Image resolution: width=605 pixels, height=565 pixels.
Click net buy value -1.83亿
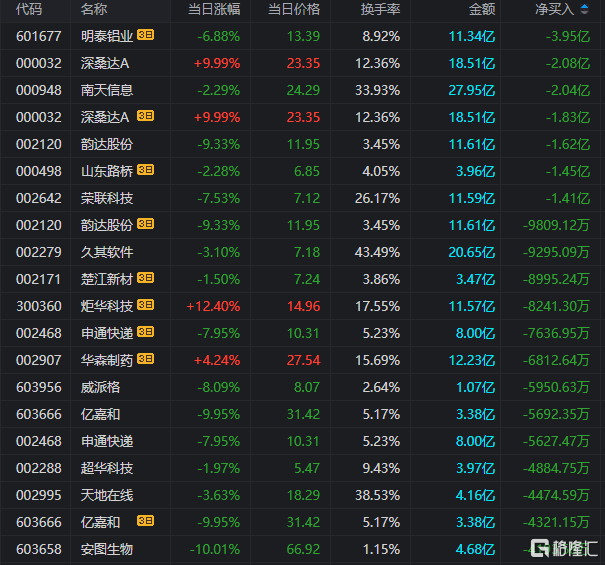[x=568, y=117]
